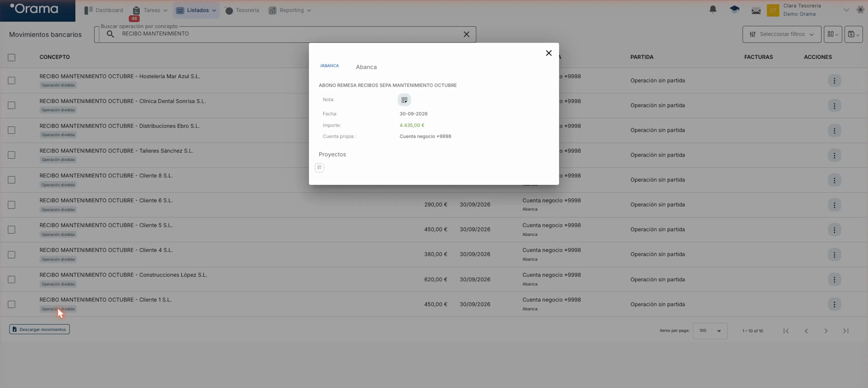
Task: Click the Descargar movimientos button
Action: pyautogui.click(x=39, y=329)
